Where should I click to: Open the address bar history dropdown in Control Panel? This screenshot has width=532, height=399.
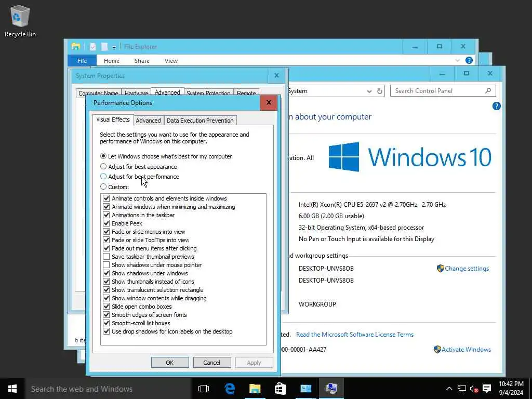click(369, 91)
